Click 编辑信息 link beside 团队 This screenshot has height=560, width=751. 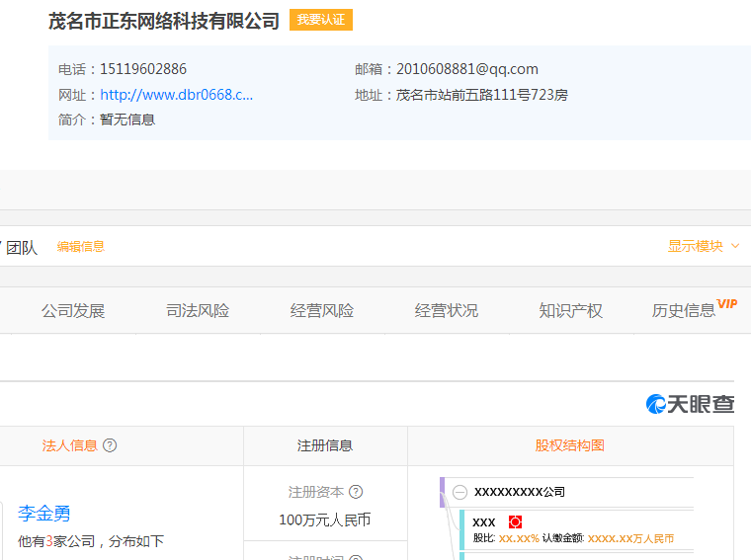coord(80,247)
